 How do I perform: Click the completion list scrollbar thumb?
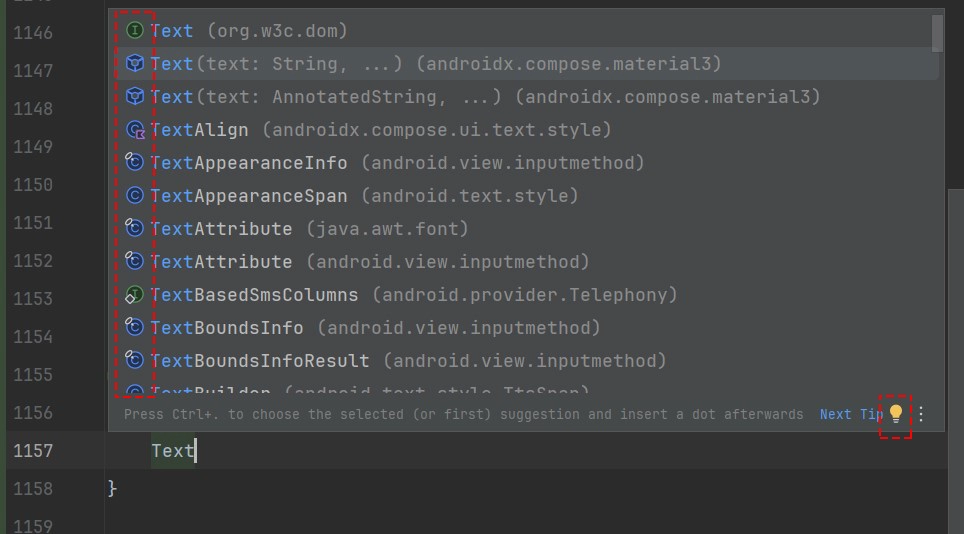(937, 34)
